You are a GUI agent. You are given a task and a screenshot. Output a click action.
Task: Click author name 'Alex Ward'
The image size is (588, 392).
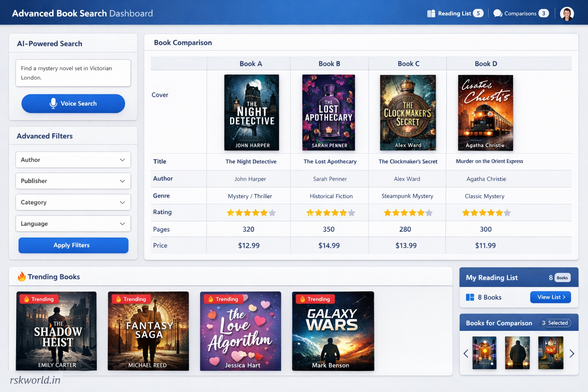click(x=407, y=179)
